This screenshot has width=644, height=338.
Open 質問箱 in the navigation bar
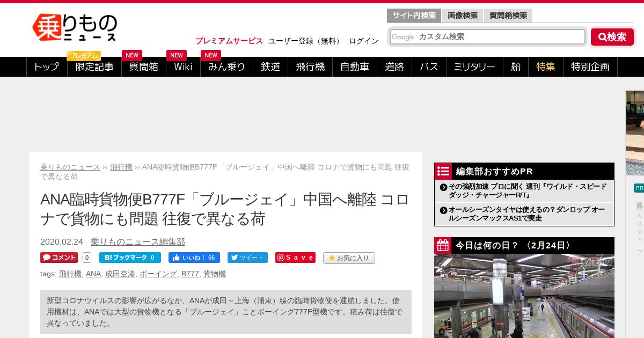144,67
